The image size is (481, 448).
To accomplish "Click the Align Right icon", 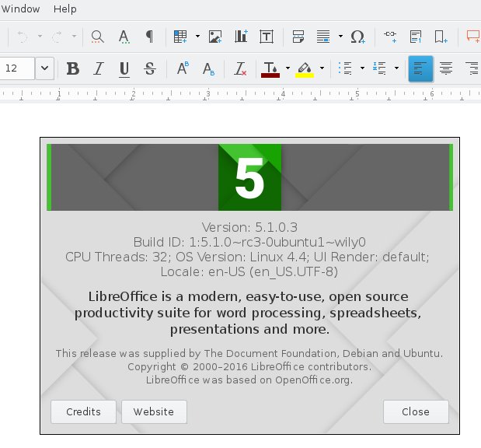I will tap(472, 68).
